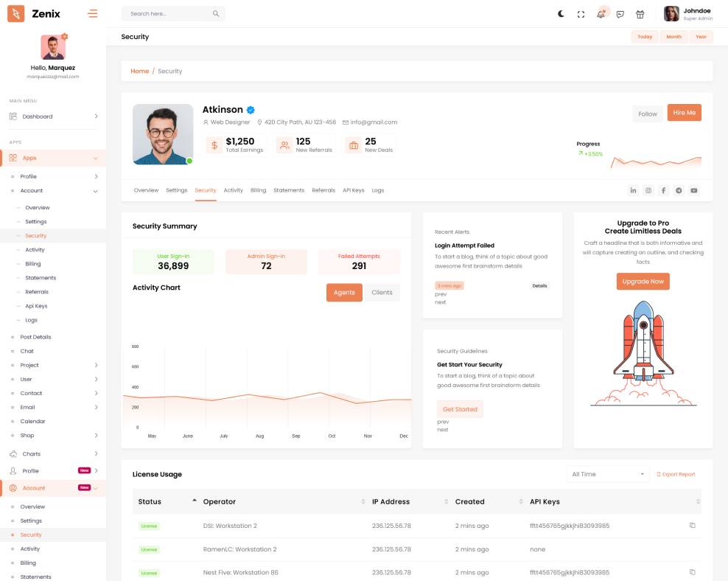
Task: Collapse the sidebar with the hamburger icon
Action: pyautogui.click(x=92, y=13)
